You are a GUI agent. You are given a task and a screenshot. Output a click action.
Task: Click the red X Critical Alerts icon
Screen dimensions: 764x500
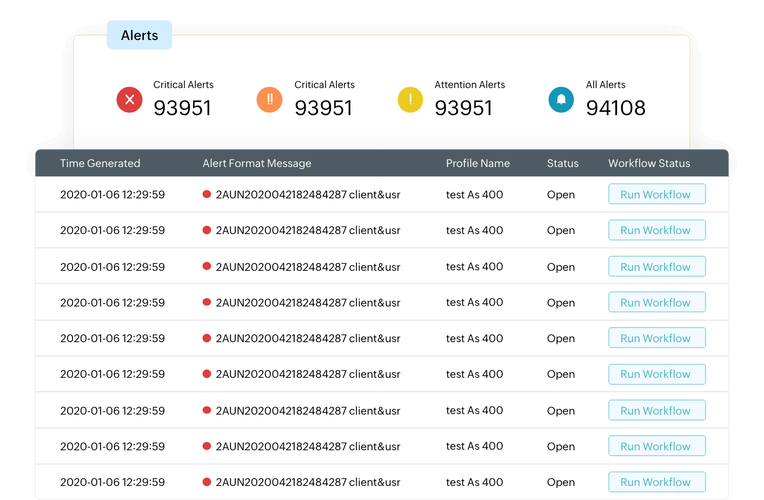tap(129, 99)
